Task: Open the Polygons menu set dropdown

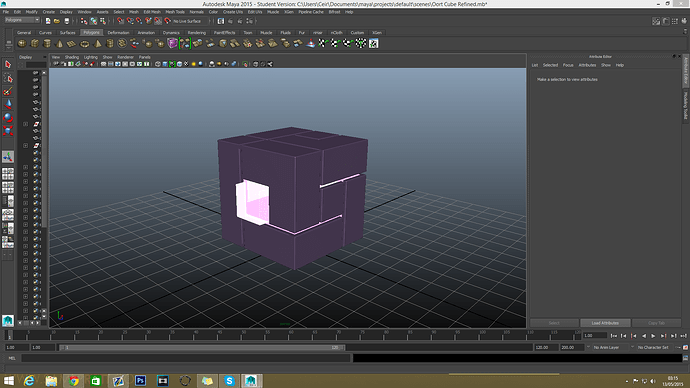Action: click(x=22, y=20)
